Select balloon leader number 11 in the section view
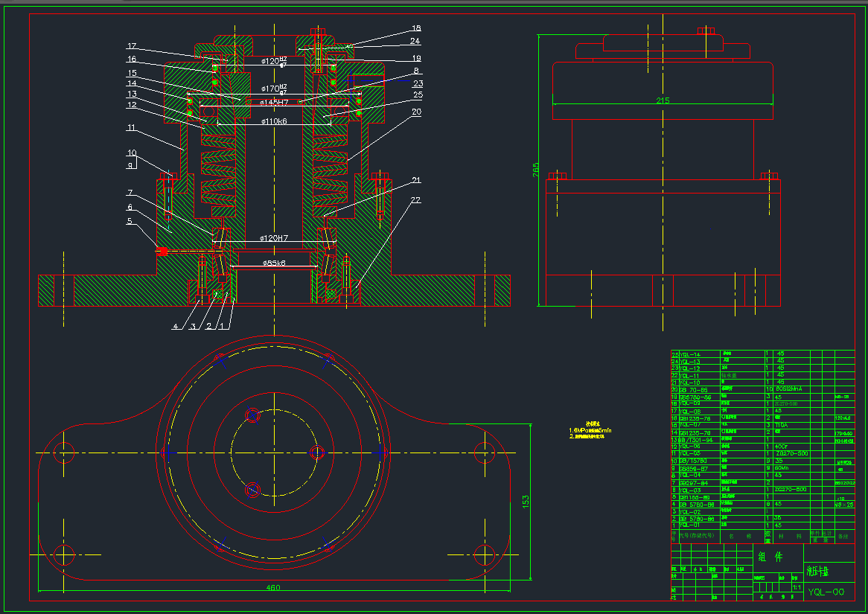 131,128
